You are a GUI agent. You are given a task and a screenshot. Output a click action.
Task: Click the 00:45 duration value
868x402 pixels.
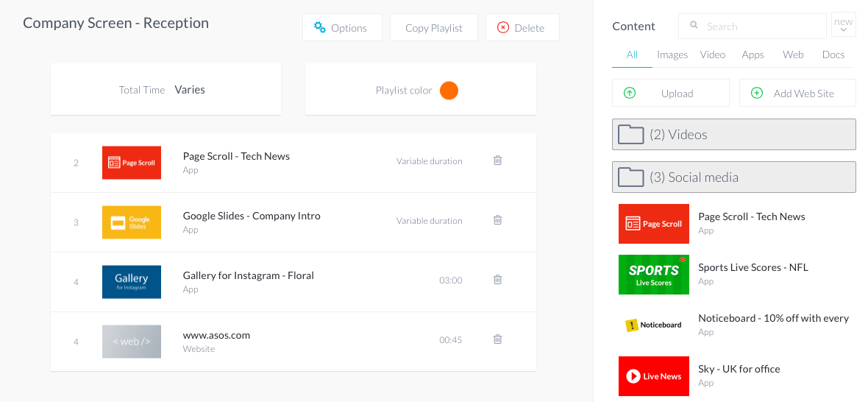click(x=451, y=340)
